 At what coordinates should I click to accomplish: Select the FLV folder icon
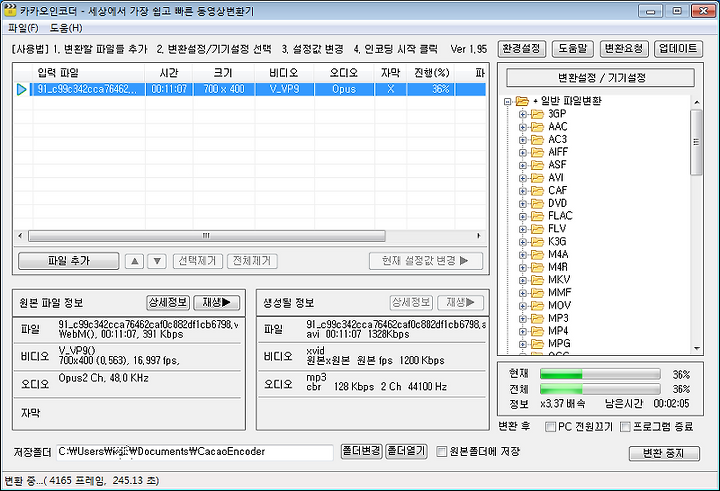coord(537,229)
